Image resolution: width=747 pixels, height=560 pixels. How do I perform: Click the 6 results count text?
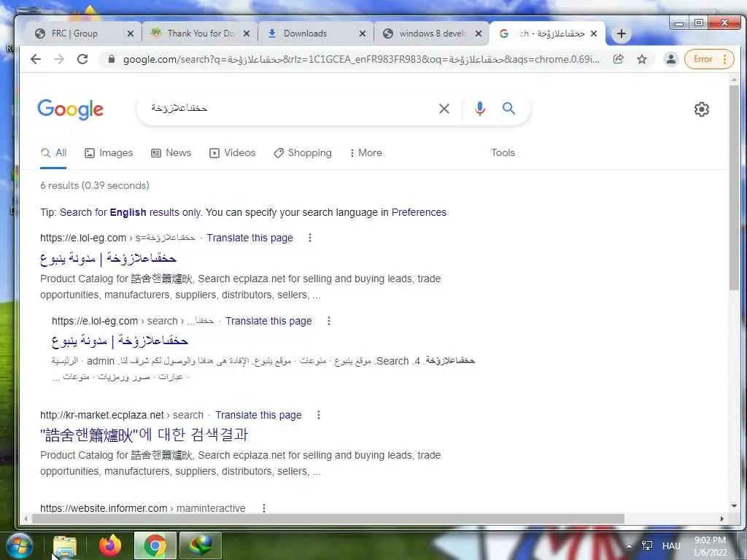click(95, 186)
